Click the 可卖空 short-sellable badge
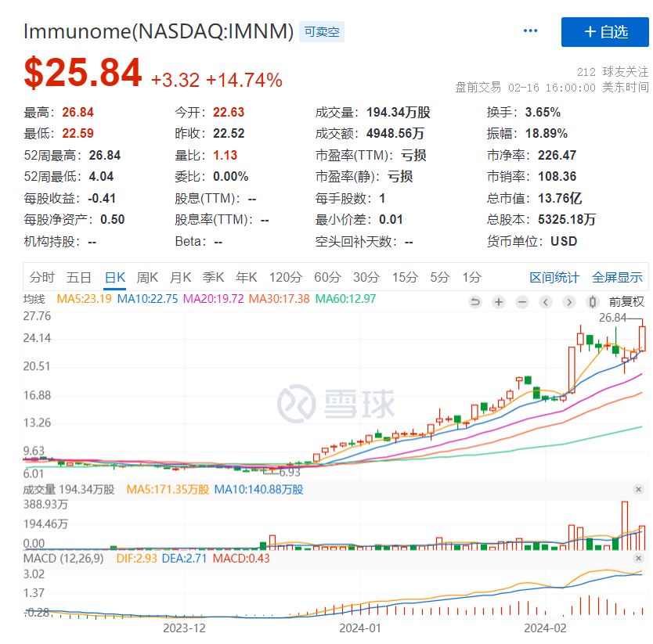653x644 pixels. pyautogui.click(x=323, y=32)
